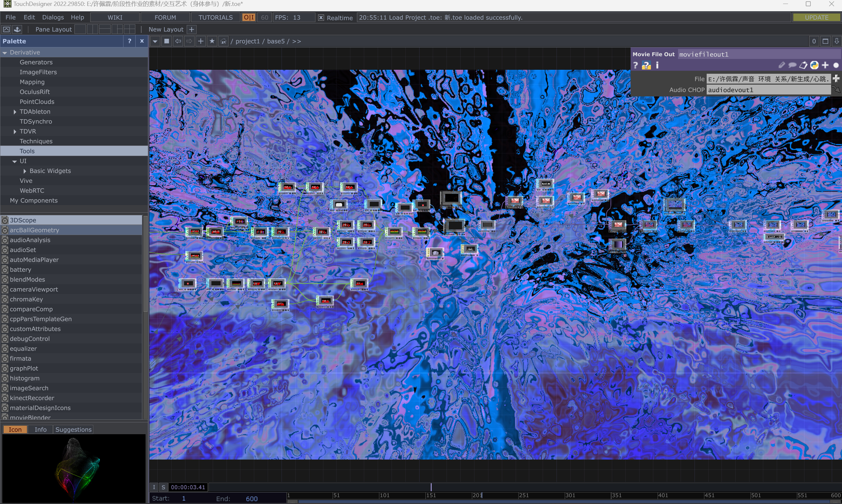842x504 pixels.
Task: Toggle the O|I power button
Action: point(249,18)
